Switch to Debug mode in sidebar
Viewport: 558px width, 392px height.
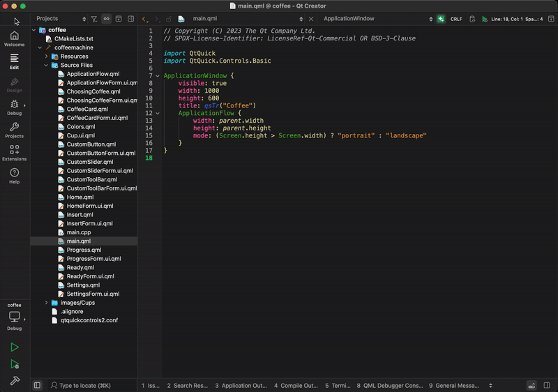tap(14, 107)
